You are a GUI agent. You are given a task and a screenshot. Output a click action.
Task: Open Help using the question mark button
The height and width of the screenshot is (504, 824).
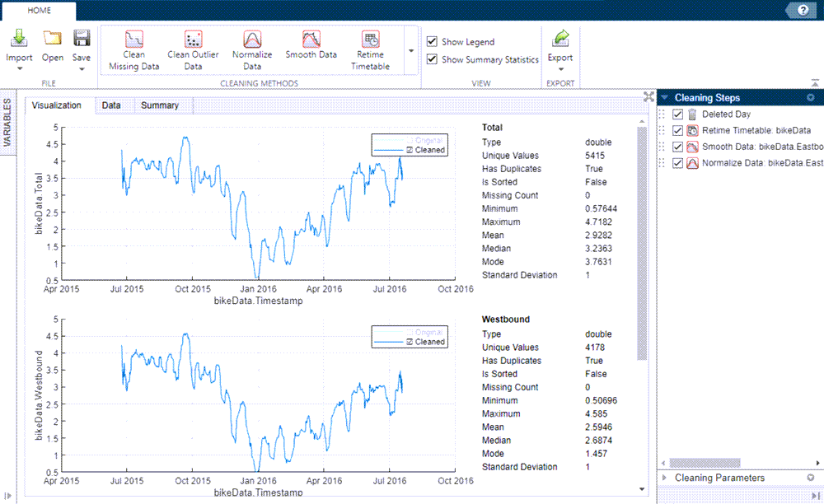point(802,10)
